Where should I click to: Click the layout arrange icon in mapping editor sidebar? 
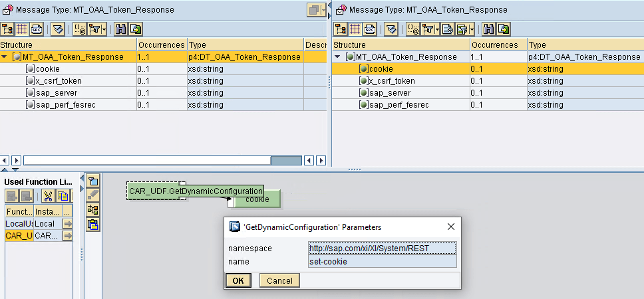93,210
